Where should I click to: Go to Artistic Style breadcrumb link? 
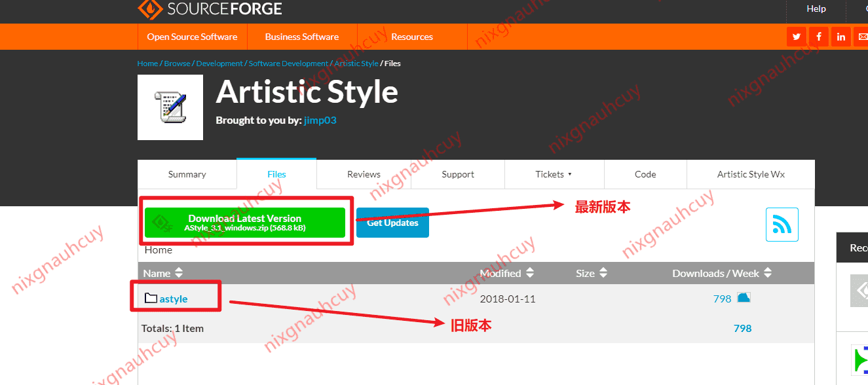[x=356, y=64]
